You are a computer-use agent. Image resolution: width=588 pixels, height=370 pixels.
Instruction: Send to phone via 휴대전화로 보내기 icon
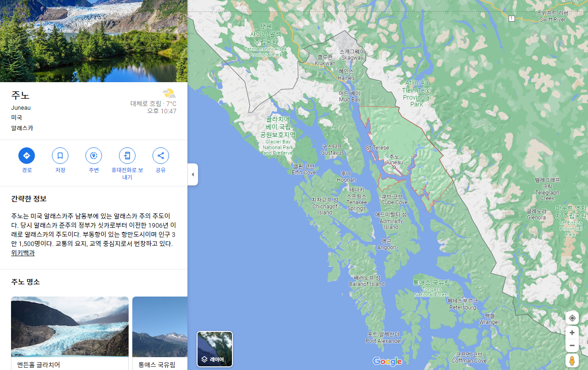coord(127,156)
